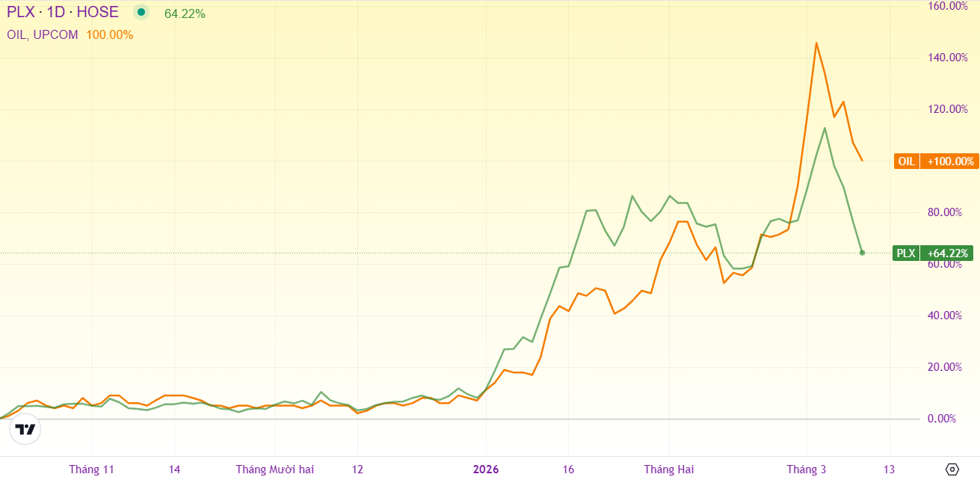Click the TradingView logo icon
Screen dimensions: 980x480
click(25, 430)
